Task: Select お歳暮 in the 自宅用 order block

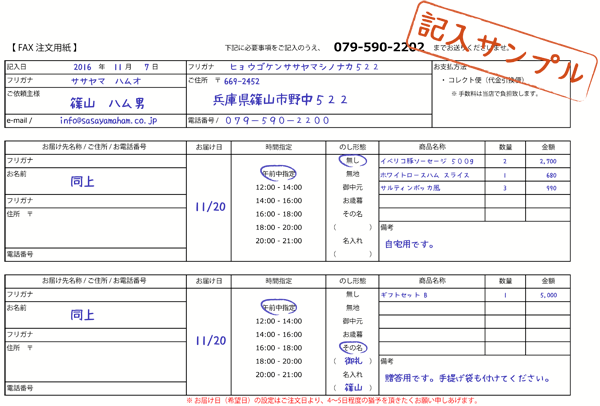Action: [x=352, y=201]
